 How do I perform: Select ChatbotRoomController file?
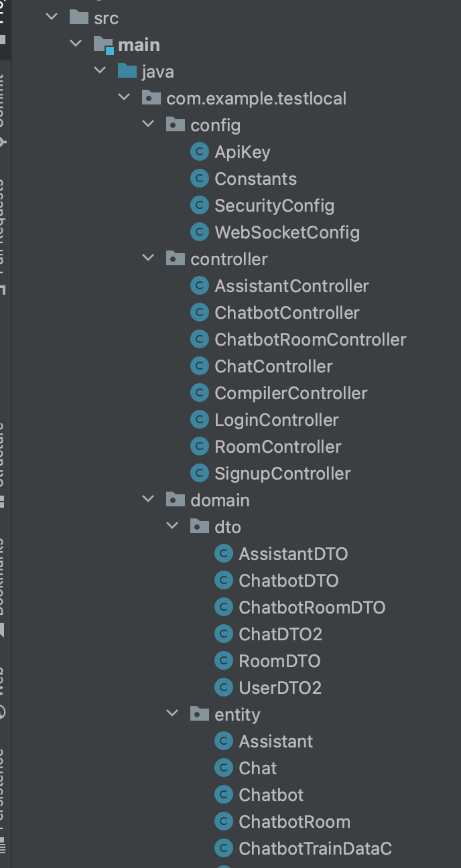pyautogui.click(x=310, y=340)
